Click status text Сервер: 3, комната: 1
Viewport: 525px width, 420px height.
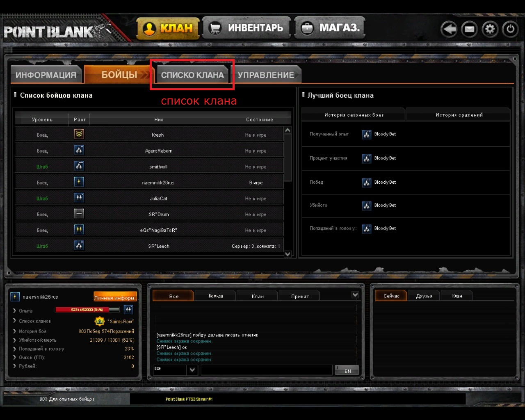point(256,247)
